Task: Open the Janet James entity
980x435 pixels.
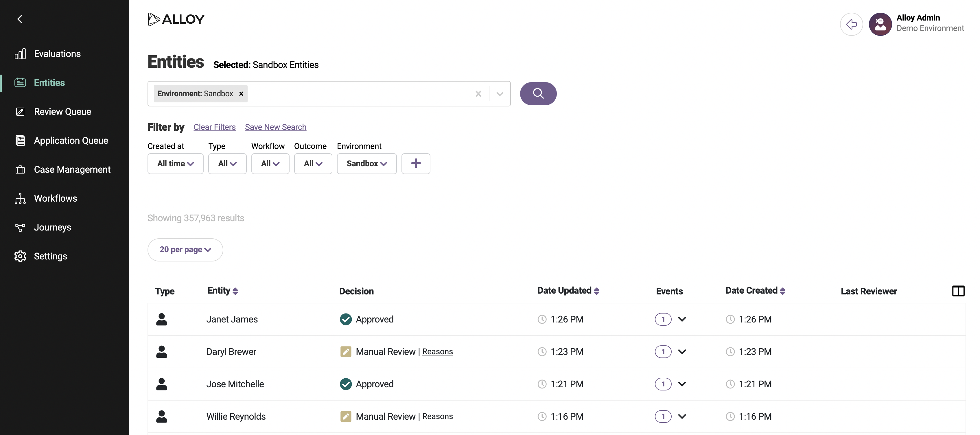Action: [x=232, y=319]
